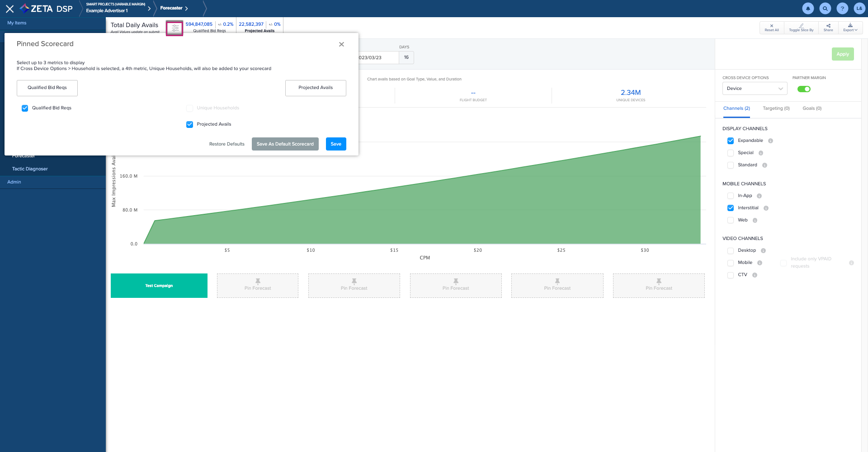Click Save As Default Scorecard button
This screenshot has width=868, height=452.
coord(285,144)
